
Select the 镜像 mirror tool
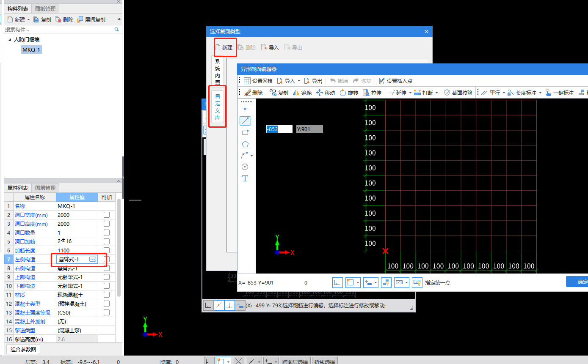coord(302,93)
